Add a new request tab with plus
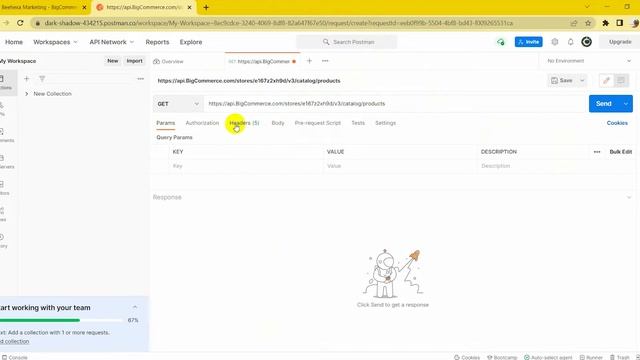 click(x=309, y=61)
